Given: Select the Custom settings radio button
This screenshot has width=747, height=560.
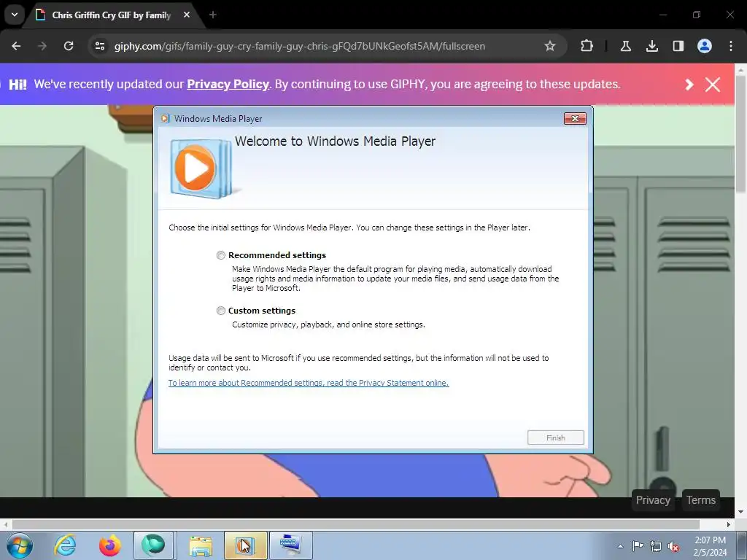Looking at the screenshot, I should tap(220, 311).
